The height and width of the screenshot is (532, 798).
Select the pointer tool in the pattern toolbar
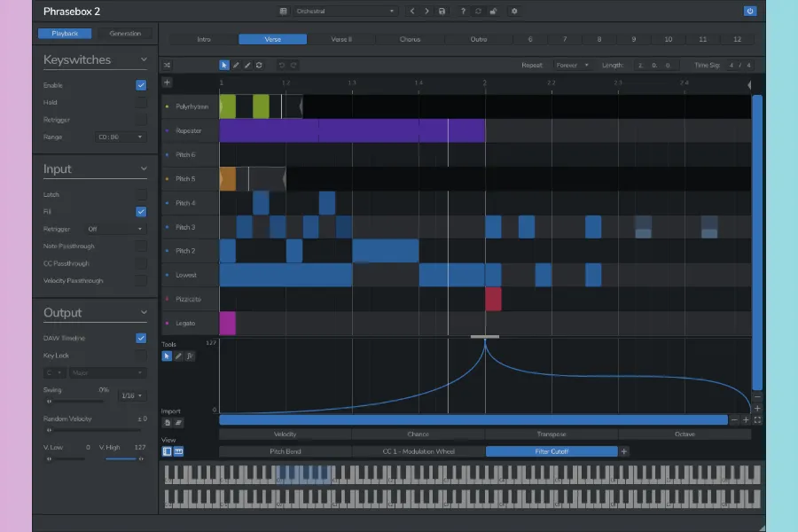coord(224,65)
